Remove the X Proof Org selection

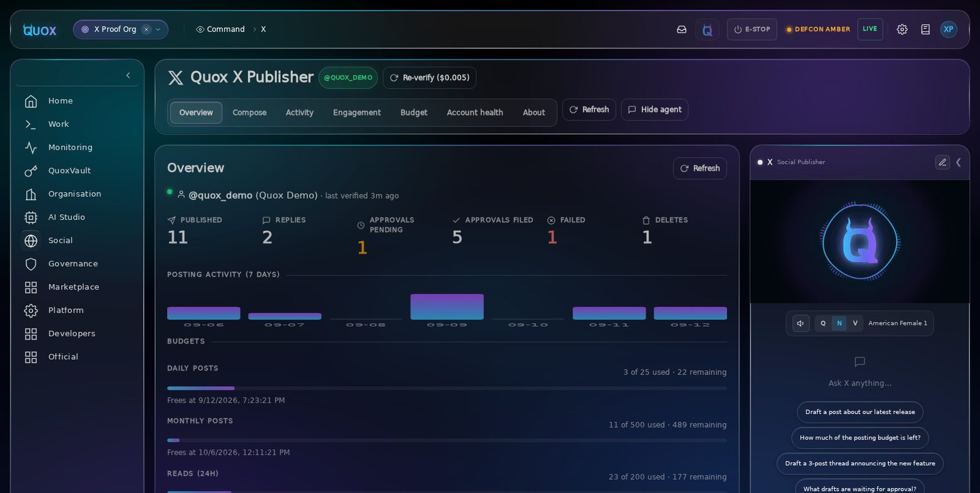[x=146, y=30]
